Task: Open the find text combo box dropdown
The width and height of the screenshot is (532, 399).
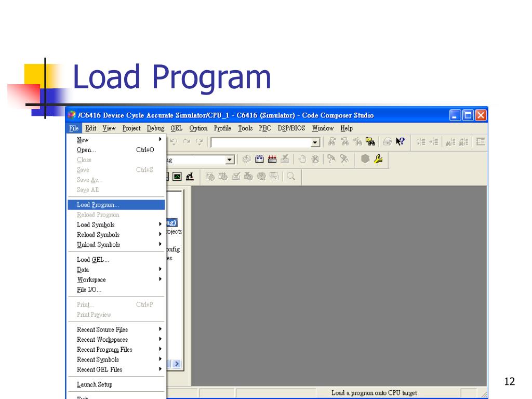Action: coord(315,142)
